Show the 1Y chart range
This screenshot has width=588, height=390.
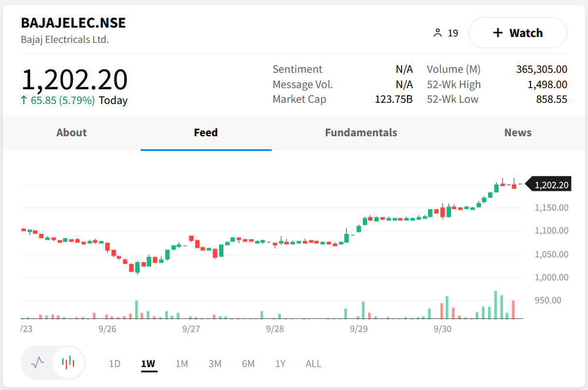pos(280,364)
